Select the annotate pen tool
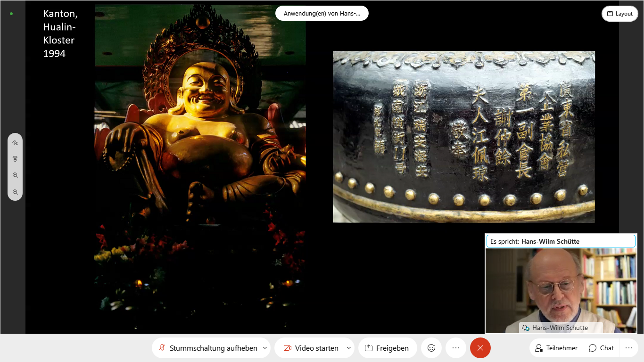Viewport: 644px width, 362px height. coord(15,142)
